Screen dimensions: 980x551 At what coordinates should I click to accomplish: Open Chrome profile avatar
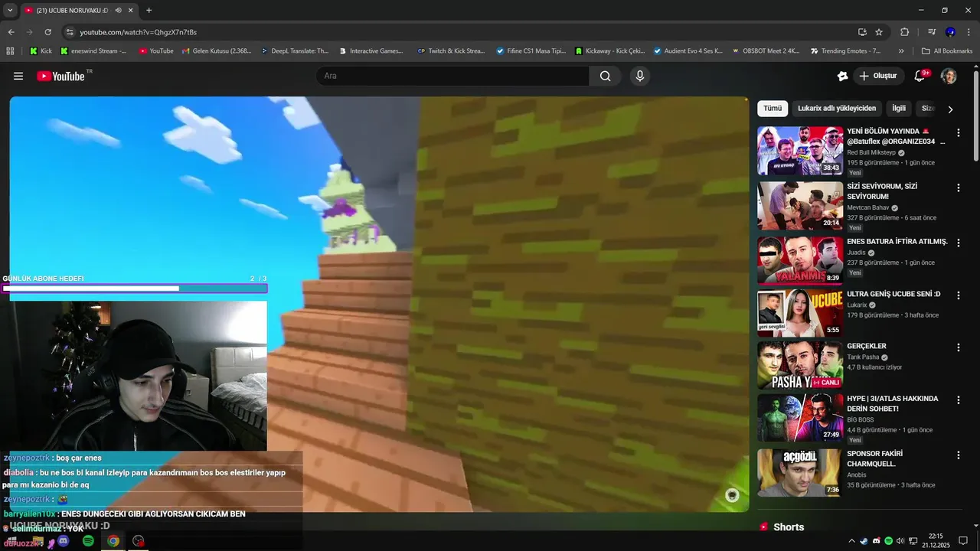click(950, 32)
